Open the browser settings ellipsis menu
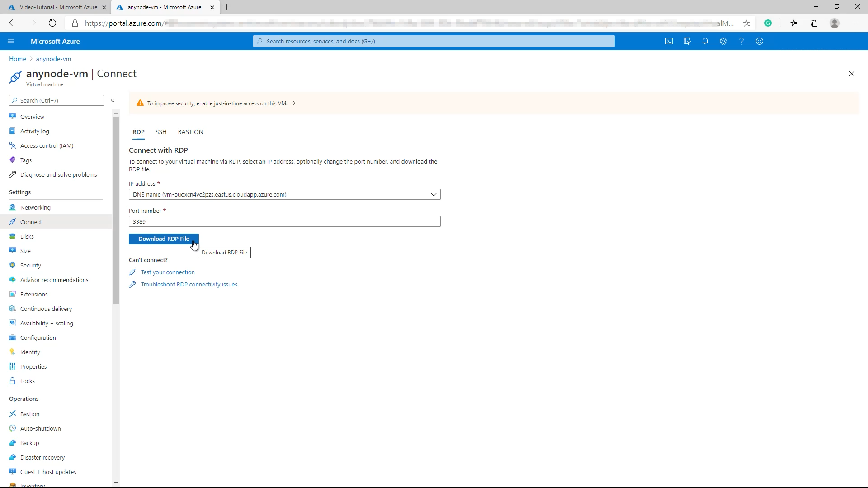This screenshot has height=488, width=868. 855,23
